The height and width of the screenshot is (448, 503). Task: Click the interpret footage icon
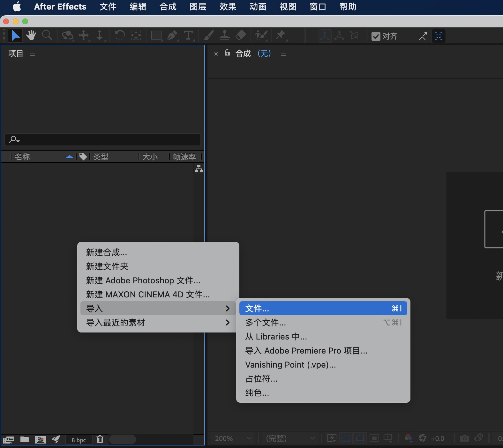pos(9,440)
